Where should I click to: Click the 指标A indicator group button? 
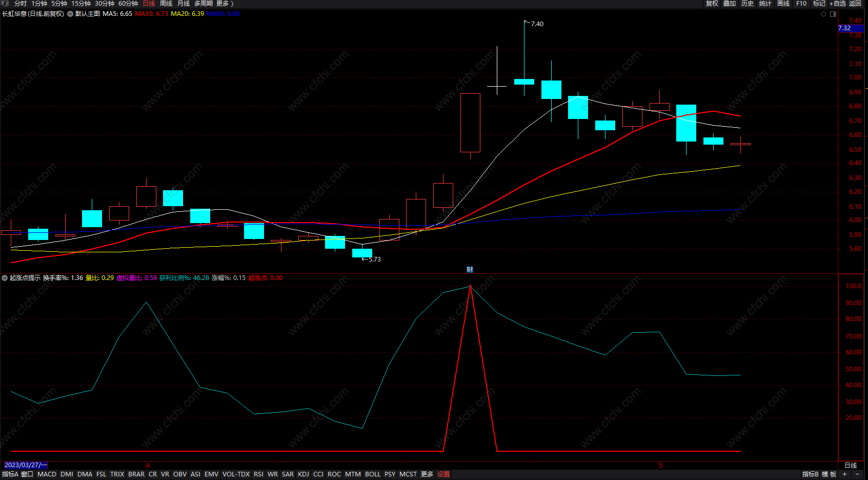tap(10, 474)
